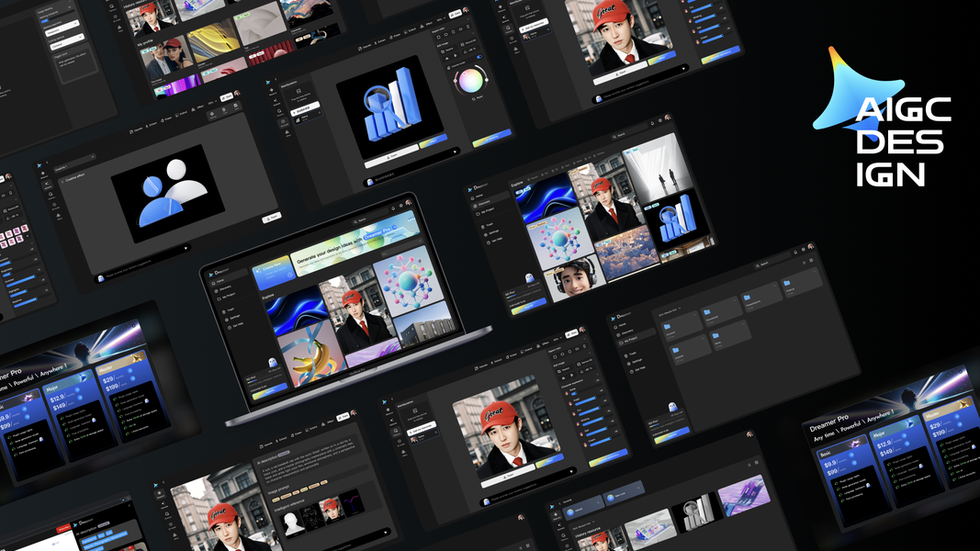The width and height of the screenshot is (980, 551).
Task: Go back from the Creative effect view
Action: (x=62, y=181)
